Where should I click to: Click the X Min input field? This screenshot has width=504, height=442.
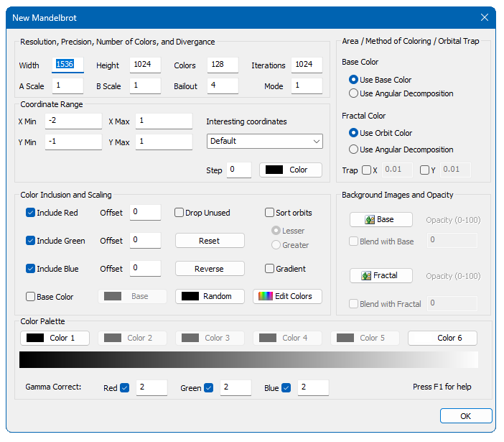tap(73, 121)
